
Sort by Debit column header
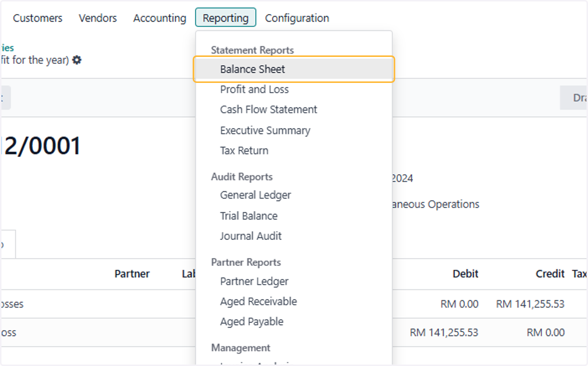pyautogui.click(x=465, y=274)
